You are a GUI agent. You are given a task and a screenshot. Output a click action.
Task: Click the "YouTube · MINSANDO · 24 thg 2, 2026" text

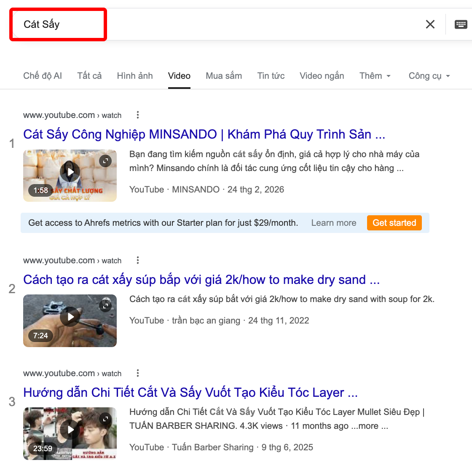click(206, 190)
